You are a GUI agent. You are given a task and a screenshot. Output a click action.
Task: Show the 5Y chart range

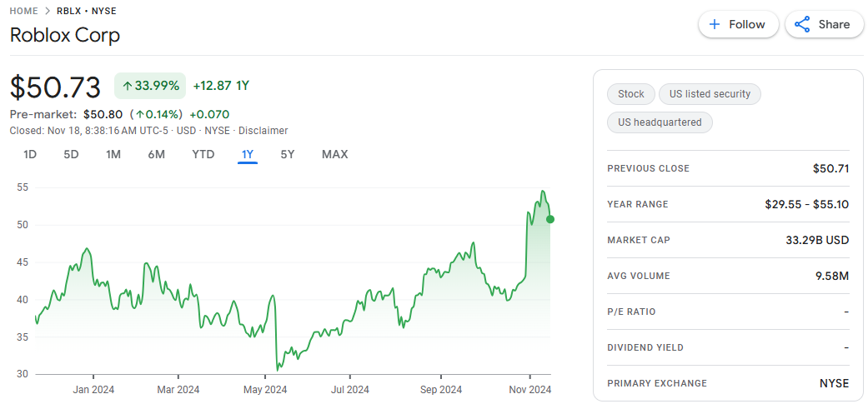click(288, 154)
